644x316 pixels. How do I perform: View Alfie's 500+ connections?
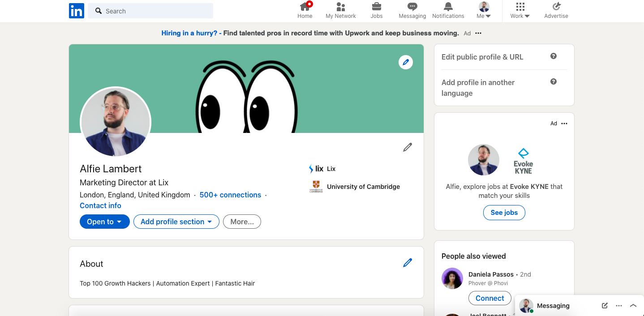[x=230, y=195]
